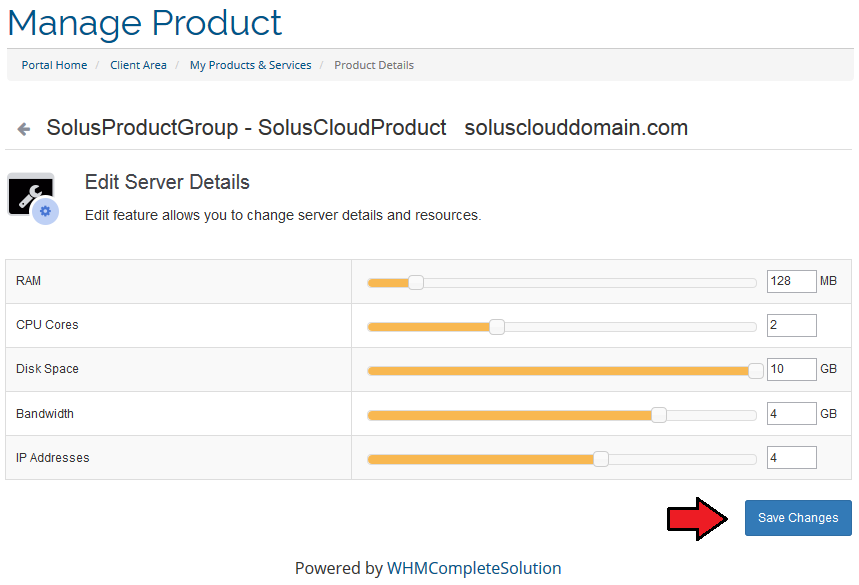Image resolution: width=859 pixels, height=585 pixels.
Task: Open the WHMCompleteSolution link
Action: tap(474, 568)
